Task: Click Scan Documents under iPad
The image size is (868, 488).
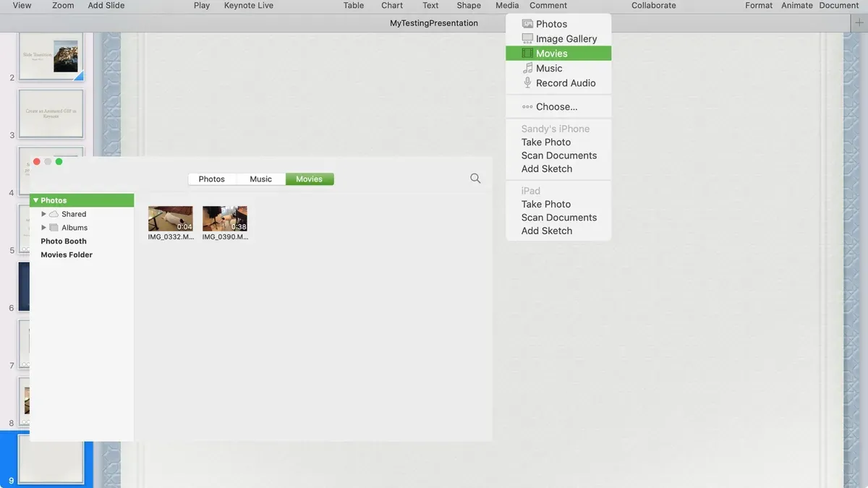Action: click(558, 218)
